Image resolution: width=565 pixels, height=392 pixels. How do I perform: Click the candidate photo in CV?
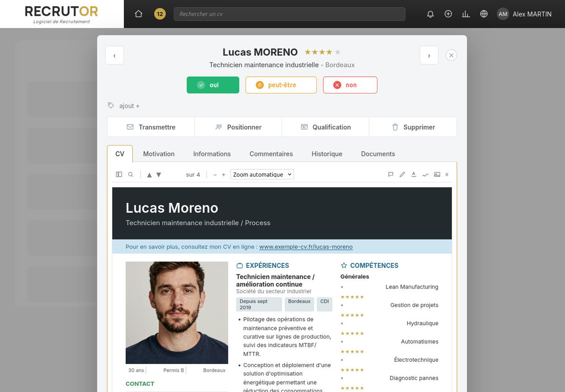[177, 313]
